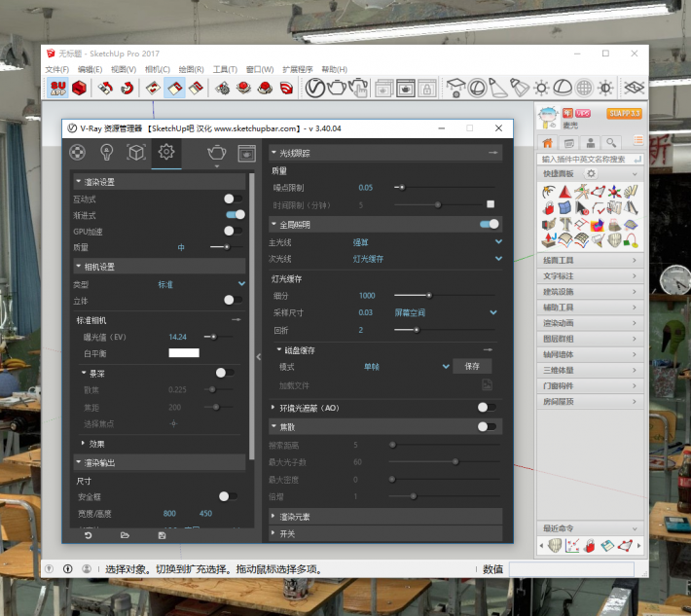Open V-Ray asset editor circle-V toolbar icon

(x=315, y=88)
